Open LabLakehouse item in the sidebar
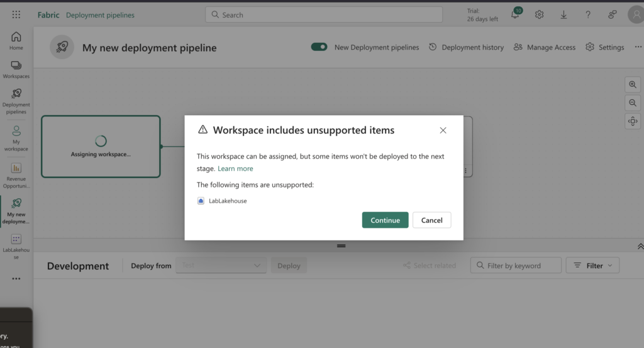644x348 pixels. [16, 247]
